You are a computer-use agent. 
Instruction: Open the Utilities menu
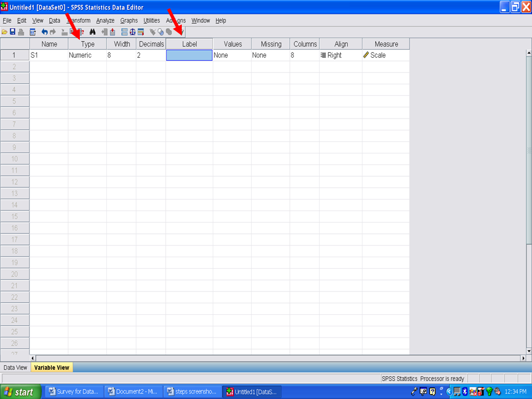[x=151, y=21]
